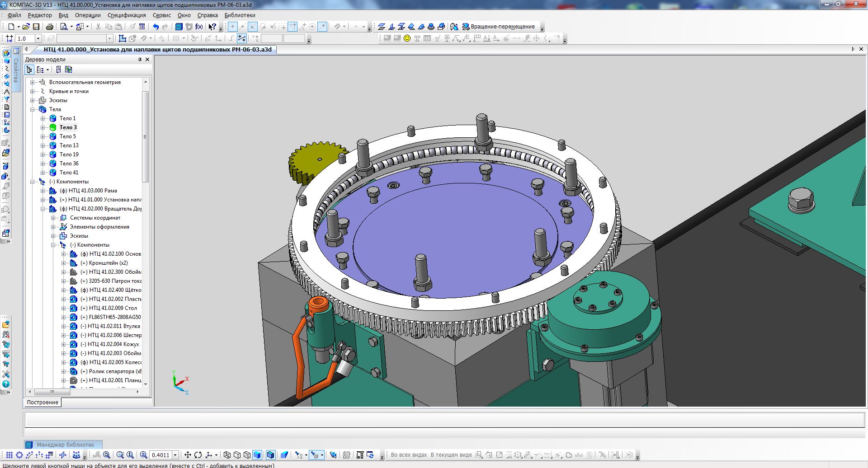The image size is (868, 468).
Task: Open the Spec table icon in tree panel
Action: (58, 70)
